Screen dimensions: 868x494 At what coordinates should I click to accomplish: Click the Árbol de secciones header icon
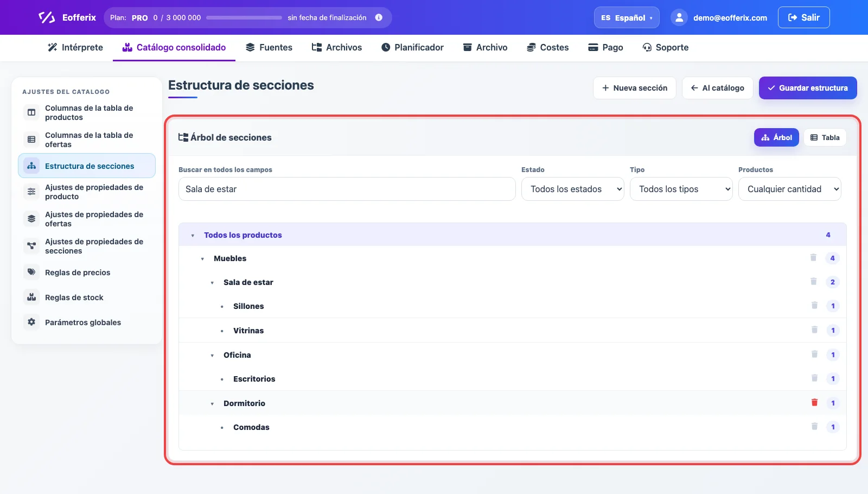pos(183,137)
